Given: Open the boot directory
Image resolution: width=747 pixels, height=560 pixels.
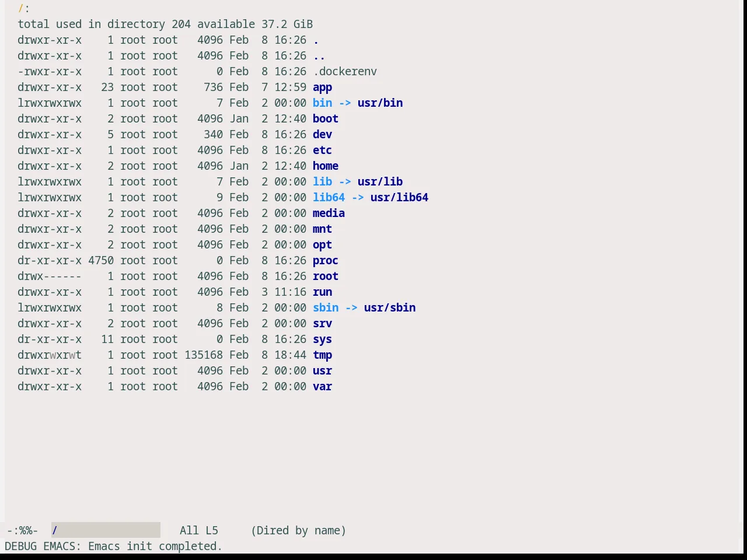Looking at the screenshot, I should [326, 119].
